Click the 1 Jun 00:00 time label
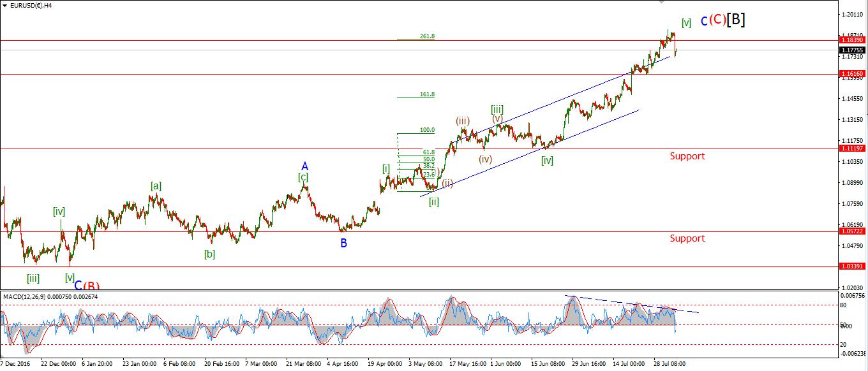 507,364
